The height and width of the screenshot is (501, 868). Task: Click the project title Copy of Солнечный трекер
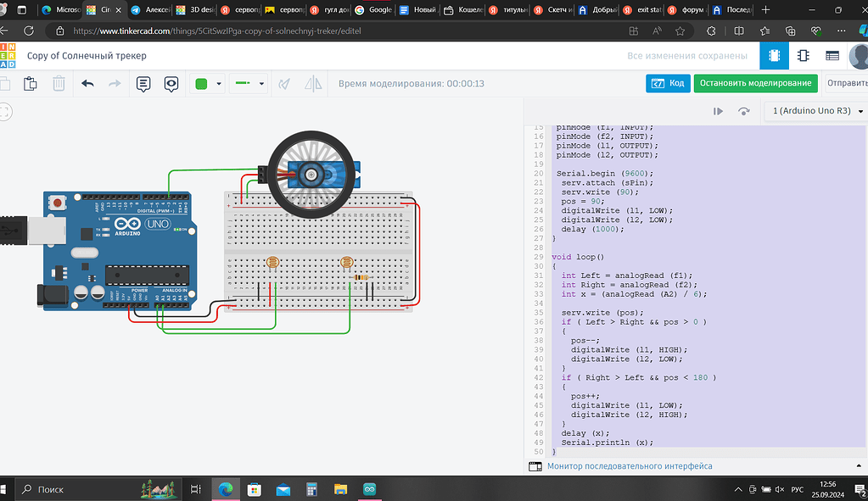point(87,55)
